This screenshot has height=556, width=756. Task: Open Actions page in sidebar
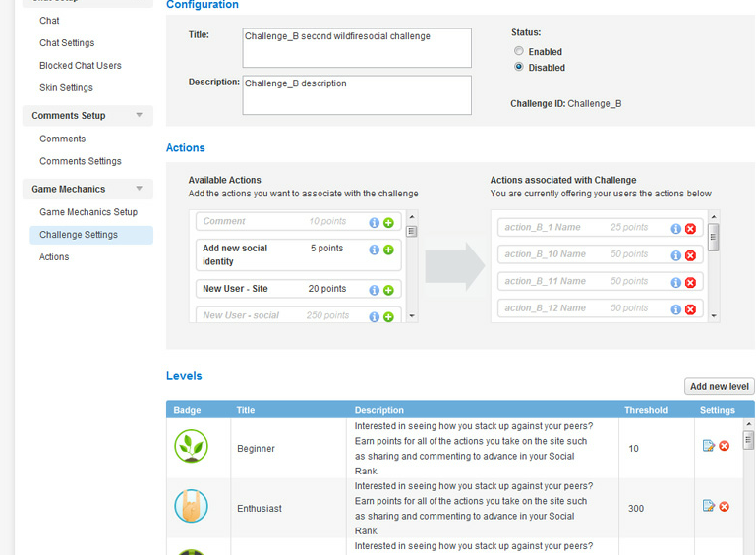point(54,256)
